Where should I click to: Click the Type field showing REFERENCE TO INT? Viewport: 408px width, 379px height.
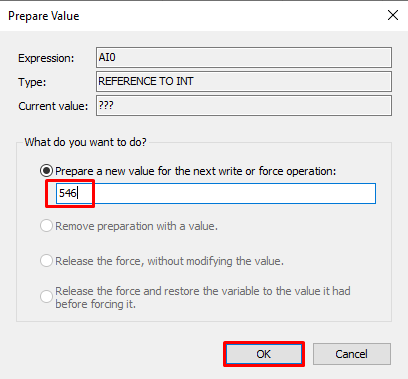244,81
